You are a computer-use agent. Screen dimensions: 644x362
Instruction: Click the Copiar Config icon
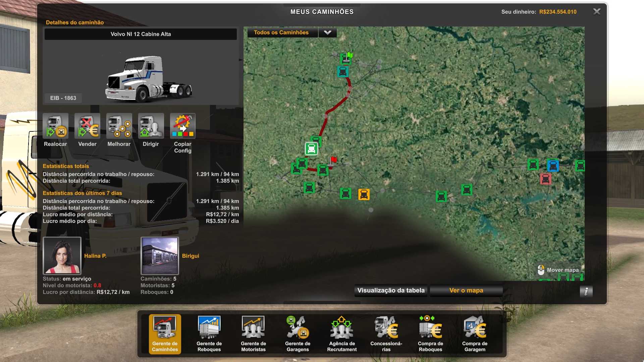[x=182, y=126]
